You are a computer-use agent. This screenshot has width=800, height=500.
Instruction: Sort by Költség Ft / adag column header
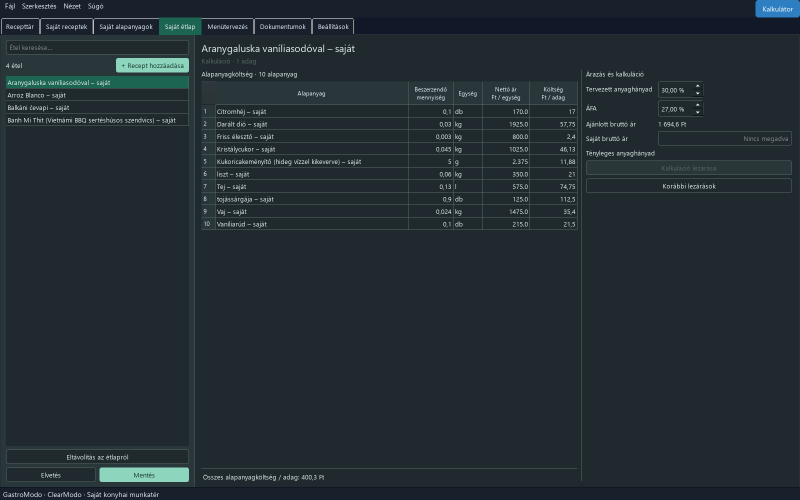click(x=553, y=93)
